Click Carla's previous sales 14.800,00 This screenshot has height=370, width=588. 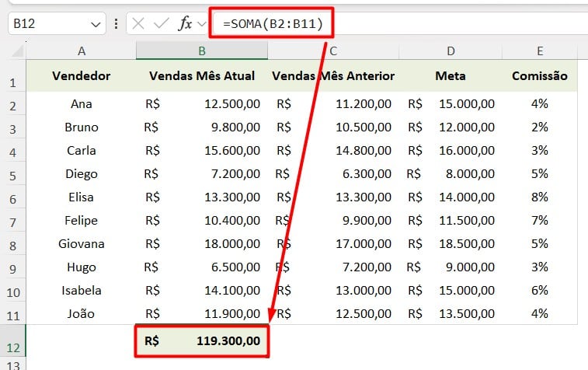click(333, 150)
